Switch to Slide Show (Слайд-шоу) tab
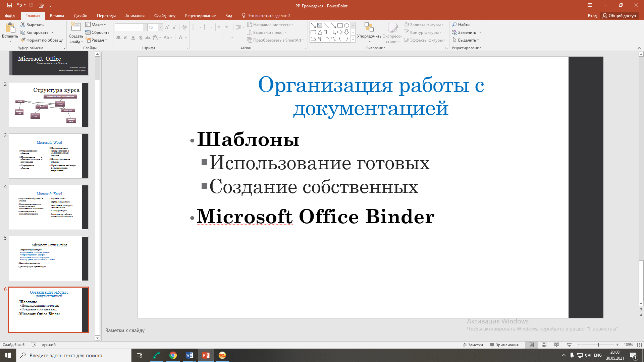 (x=165, y=16)
